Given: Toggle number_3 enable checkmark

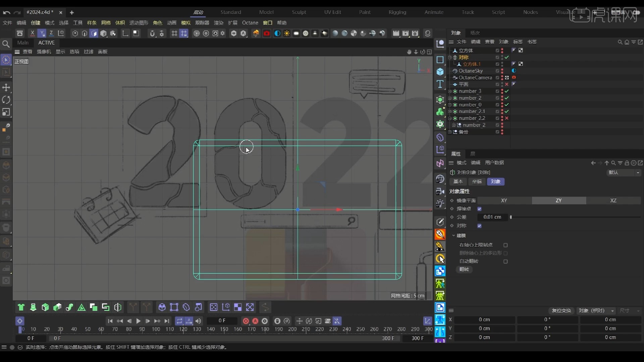Looking at the screenshot, I should coord(507,91).
